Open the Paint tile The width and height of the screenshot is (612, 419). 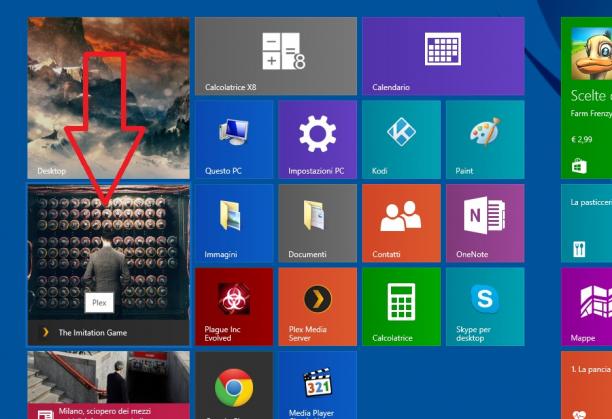coord(485,140)
